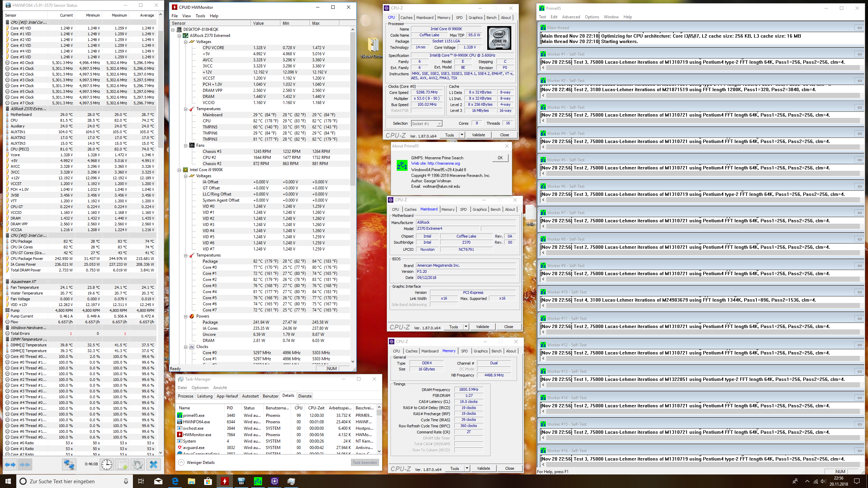The image size is (868, 488).
Task: Collapse the Intel Core i9 9900K Temperatures node
Action: click(x=186, y=256)
